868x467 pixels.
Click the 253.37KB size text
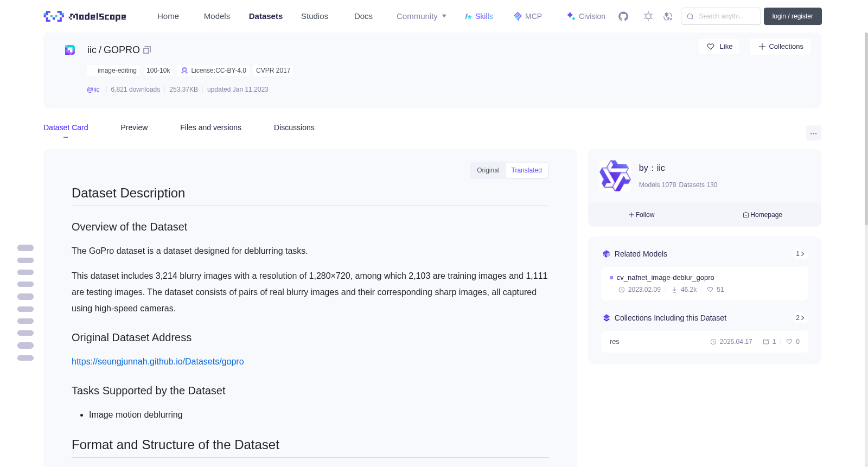tap(183, 89)
